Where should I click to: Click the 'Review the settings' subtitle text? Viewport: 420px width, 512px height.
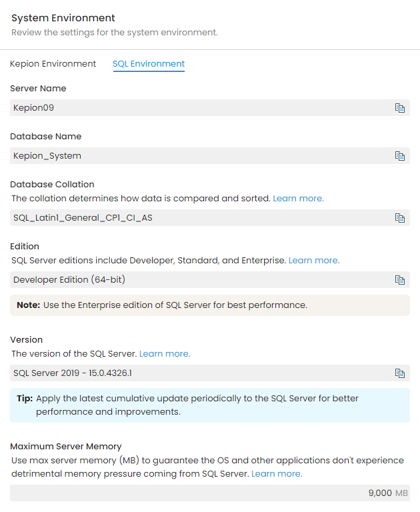coord(115,33)
